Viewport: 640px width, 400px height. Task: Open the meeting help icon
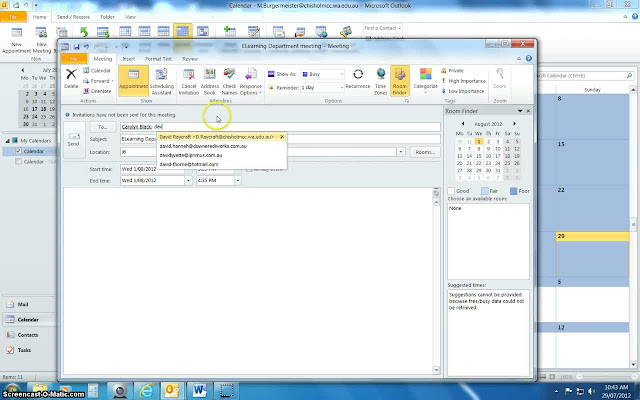point(529,59)
